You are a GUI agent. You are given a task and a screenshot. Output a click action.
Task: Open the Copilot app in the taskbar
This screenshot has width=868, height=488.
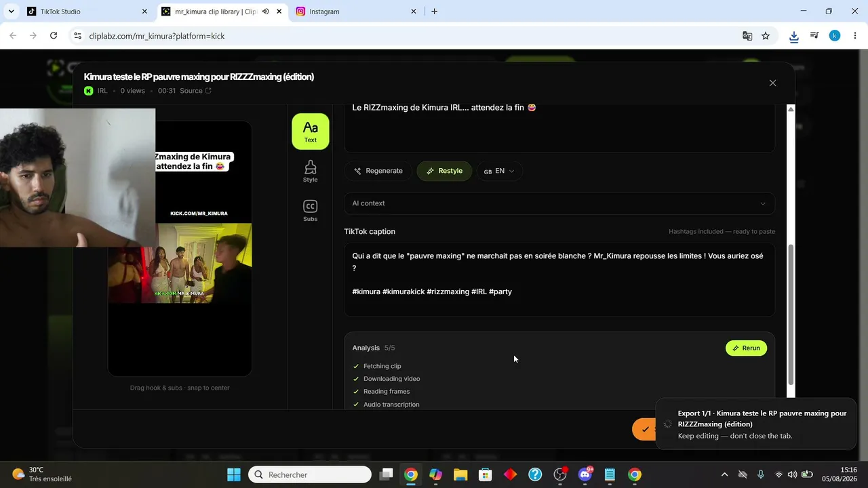435,474
